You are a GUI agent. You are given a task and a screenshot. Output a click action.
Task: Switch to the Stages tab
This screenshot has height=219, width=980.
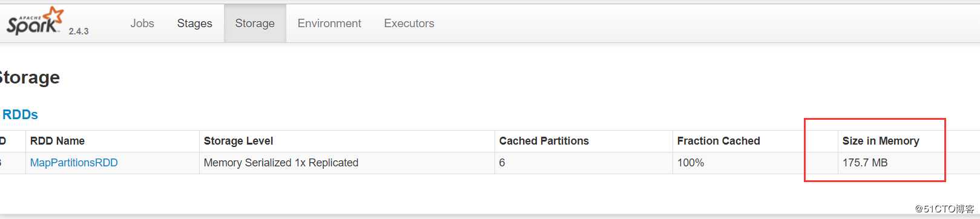pos(195,24)
